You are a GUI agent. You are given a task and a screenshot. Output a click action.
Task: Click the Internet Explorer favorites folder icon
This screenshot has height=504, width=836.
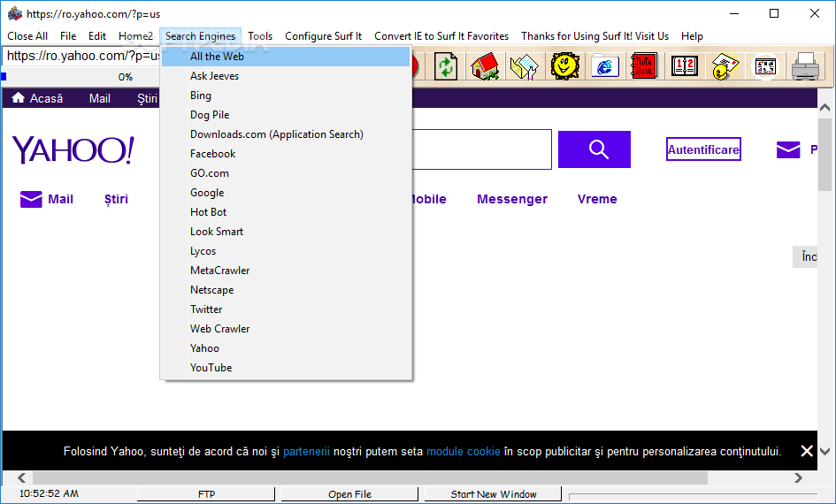point(604,66)
